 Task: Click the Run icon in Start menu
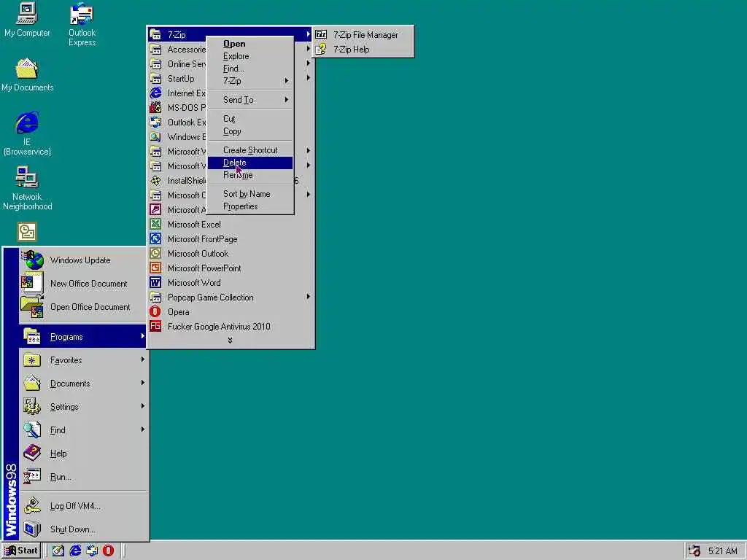click(x=32, y=477)
